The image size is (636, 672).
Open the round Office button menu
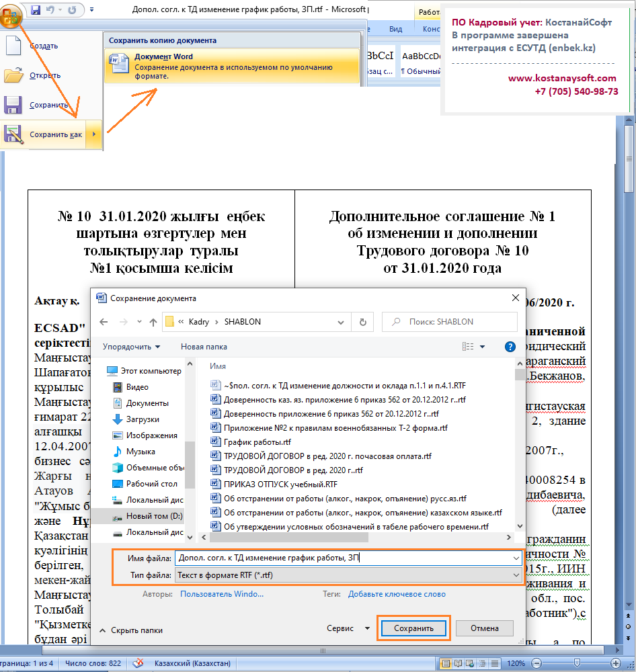click(x=10, y=16)
